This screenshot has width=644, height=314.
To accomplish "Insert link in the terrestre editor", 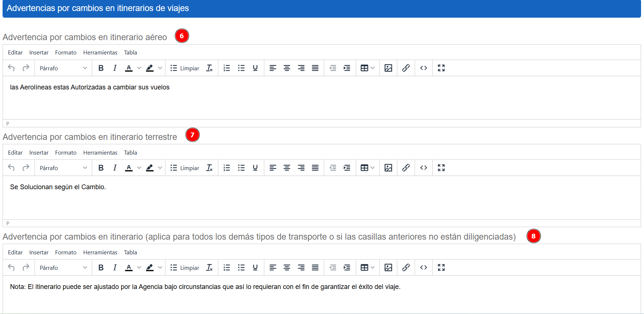I will click(x=406, y=168).
